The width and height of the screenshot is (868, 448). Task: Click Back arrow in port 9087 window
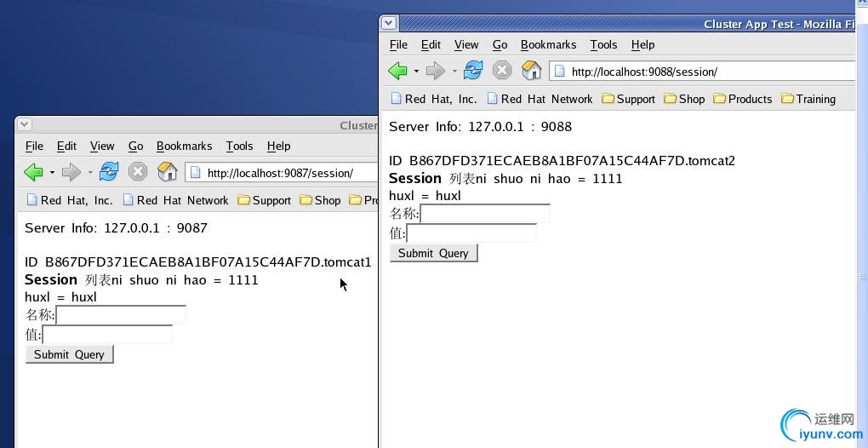(33, 172)
